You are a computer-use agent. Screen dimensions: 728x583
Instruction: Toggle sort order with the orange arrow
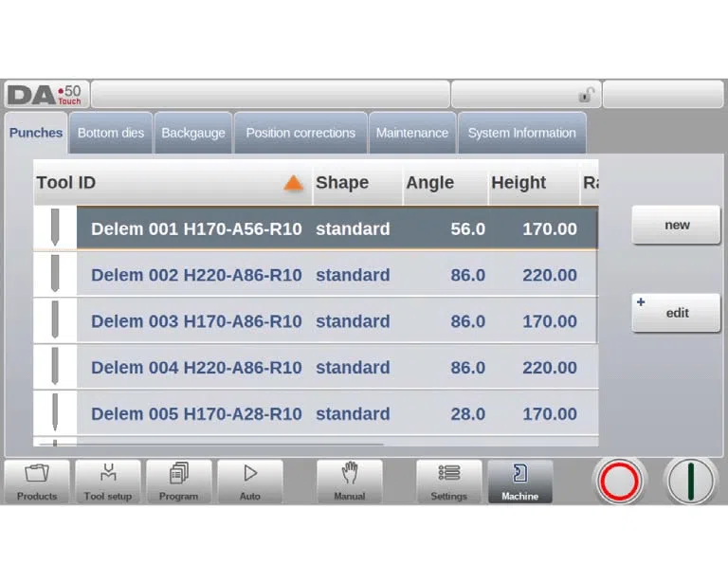(293, 183)
